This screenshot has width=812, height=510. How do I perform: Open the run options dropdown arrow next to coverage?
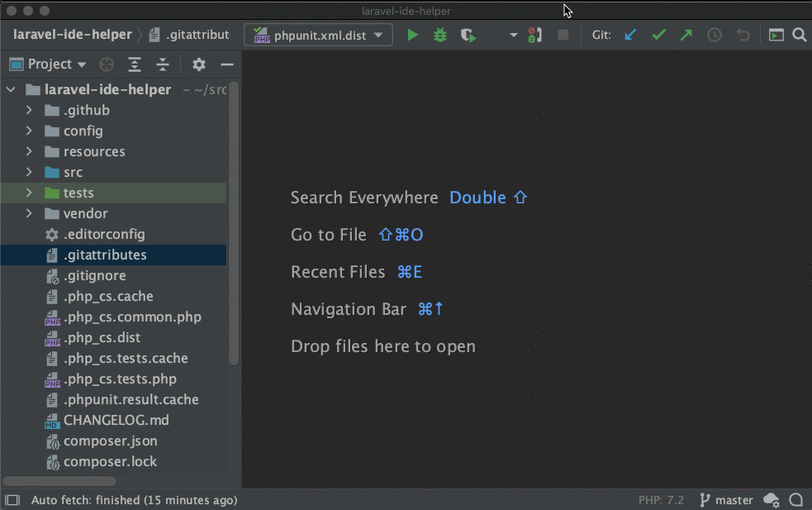(513, 36)
